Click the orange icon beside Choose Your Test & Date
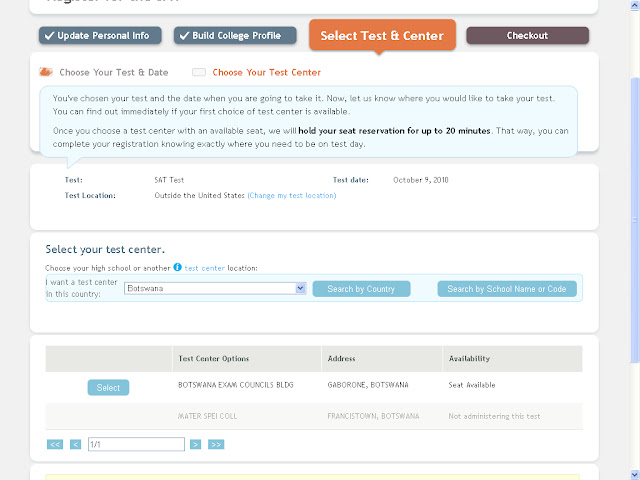Image resolution: width=640 pixels, height=480 pixels. (46, 72)
